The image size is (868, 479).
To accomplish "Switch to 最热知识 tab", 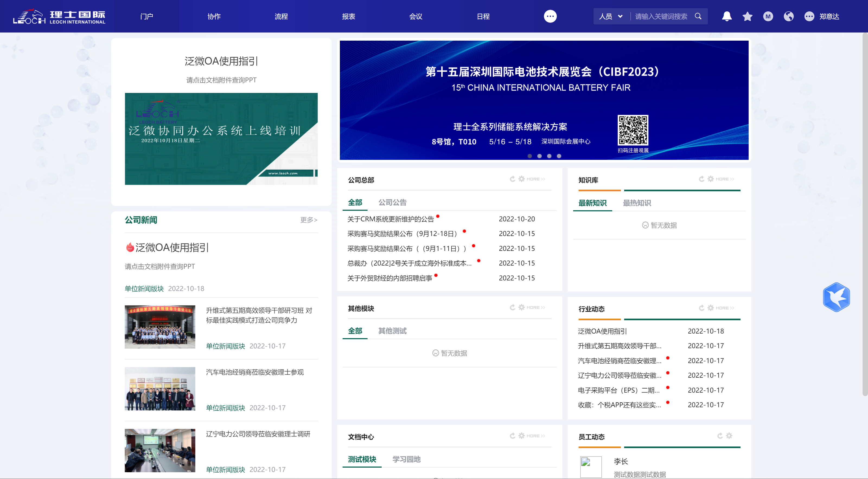I will pos(637,203).
